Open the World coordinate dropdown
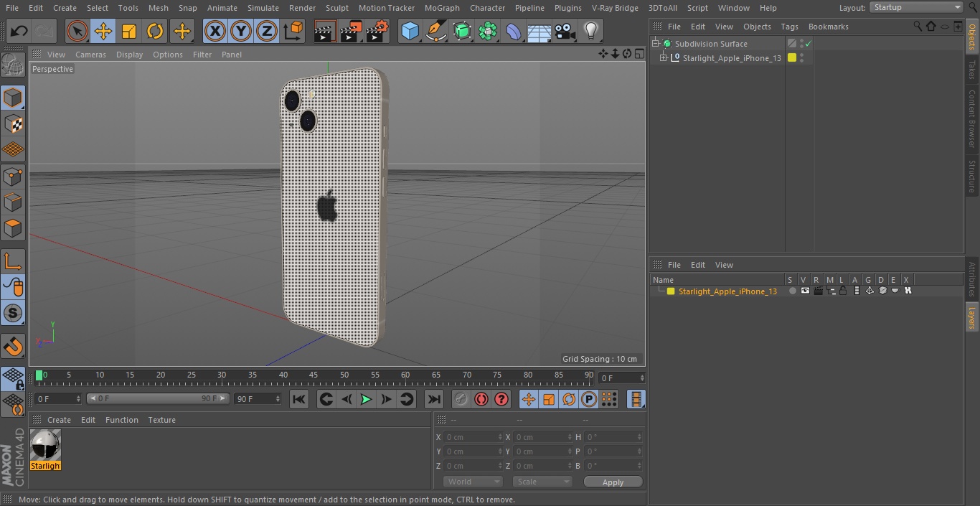 click(x=472, y=482)
